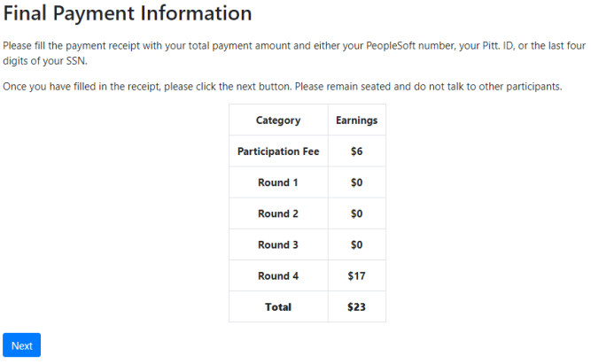This screenshot has width=591, height=364.
Task: Click the blue Next button
Action: (21, 345)
